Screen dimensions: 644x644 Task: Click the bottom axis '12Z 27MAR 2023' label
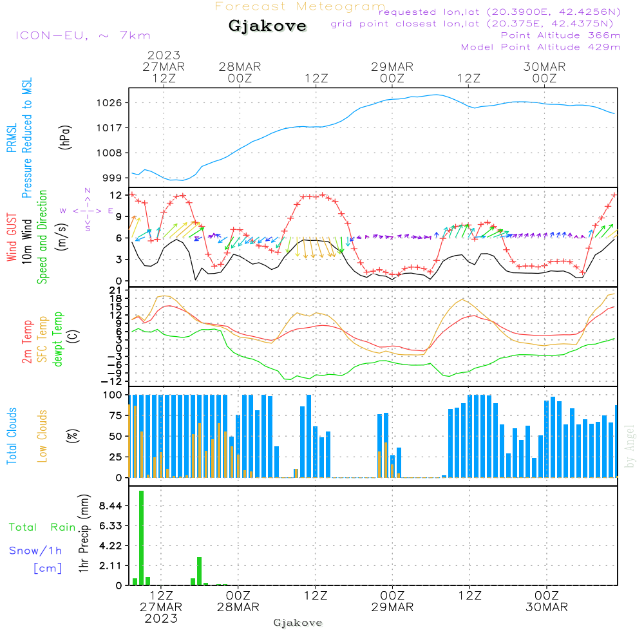coord(160,607)
